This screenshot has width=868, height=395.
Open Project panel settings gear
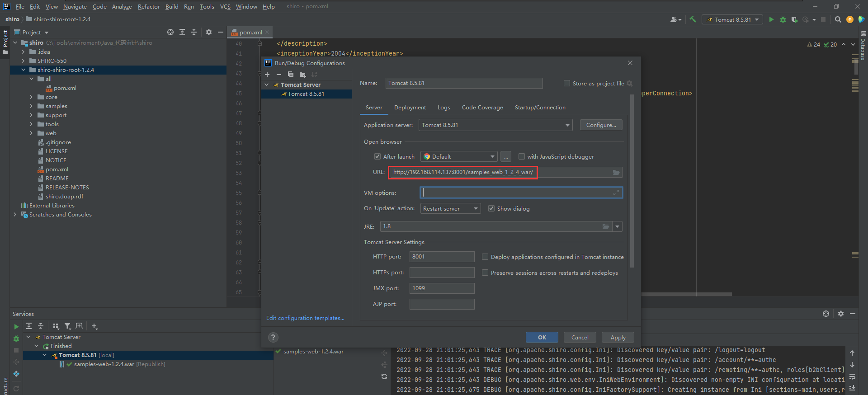click(209, 32)
